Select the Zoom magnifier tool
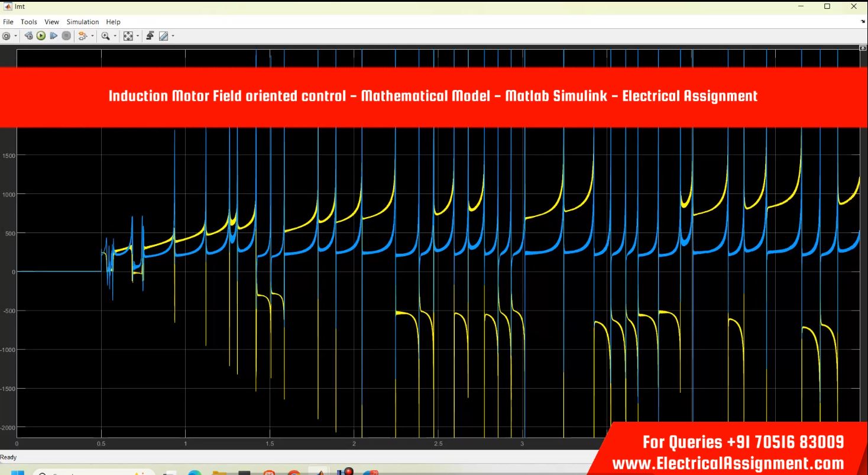Screen dimensions: 868x475 [x=105, y=36]
